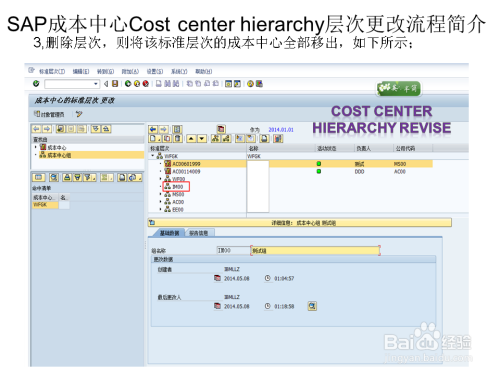Click hierarchy panel blue back arrow
The width and height of the screenshot is (500, 375).
[153, 129]
